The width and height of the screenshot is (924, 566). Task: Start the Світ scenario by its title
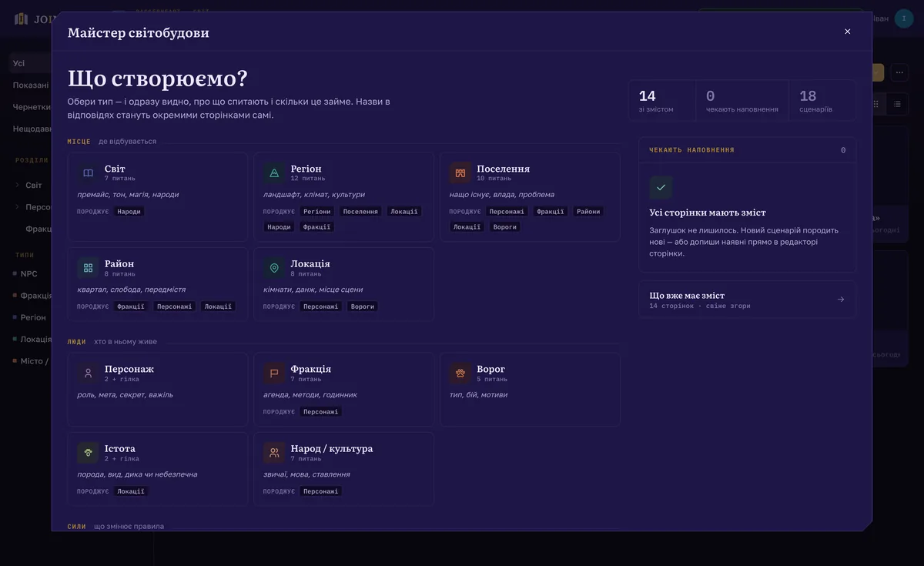(x=115, y=169)
